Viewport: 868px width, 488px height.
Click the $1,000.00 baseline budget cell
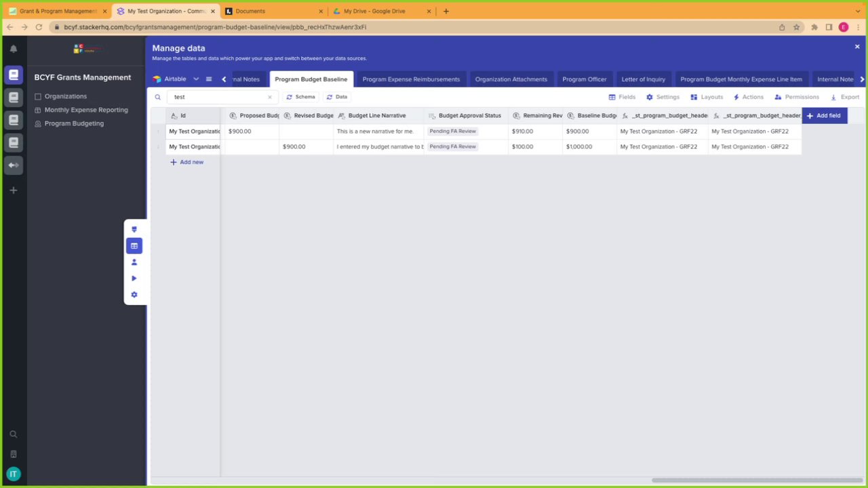[589, 146]
